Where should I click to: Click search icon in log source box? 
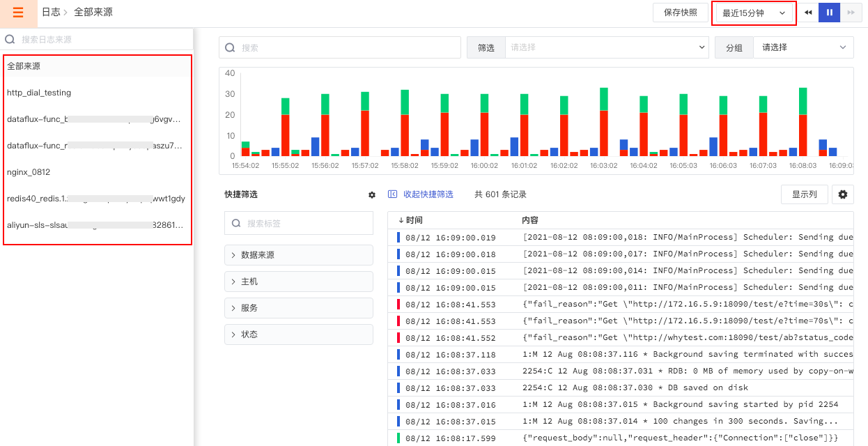(10, 40)
